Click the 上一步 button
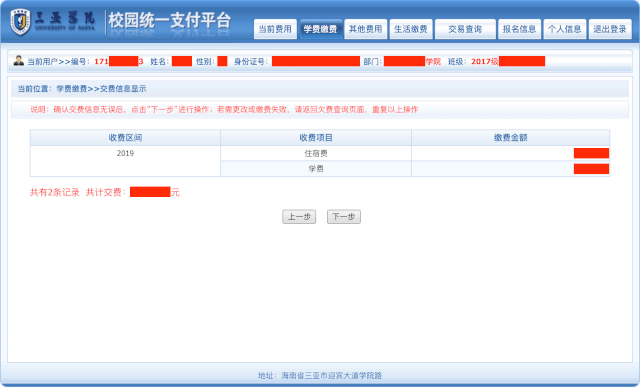This screenshot has height=387, width=640. click(x=299, y=217)
